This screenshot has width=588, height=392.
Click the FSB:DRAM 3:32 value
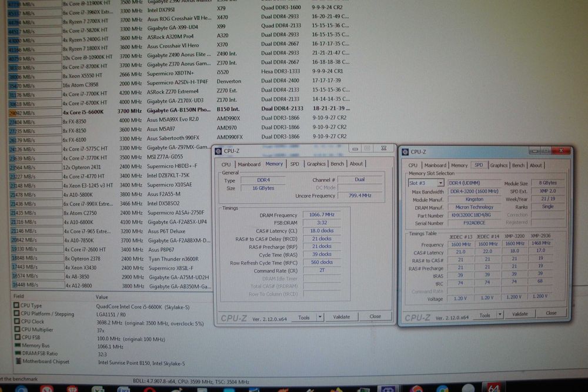[322, 223]
